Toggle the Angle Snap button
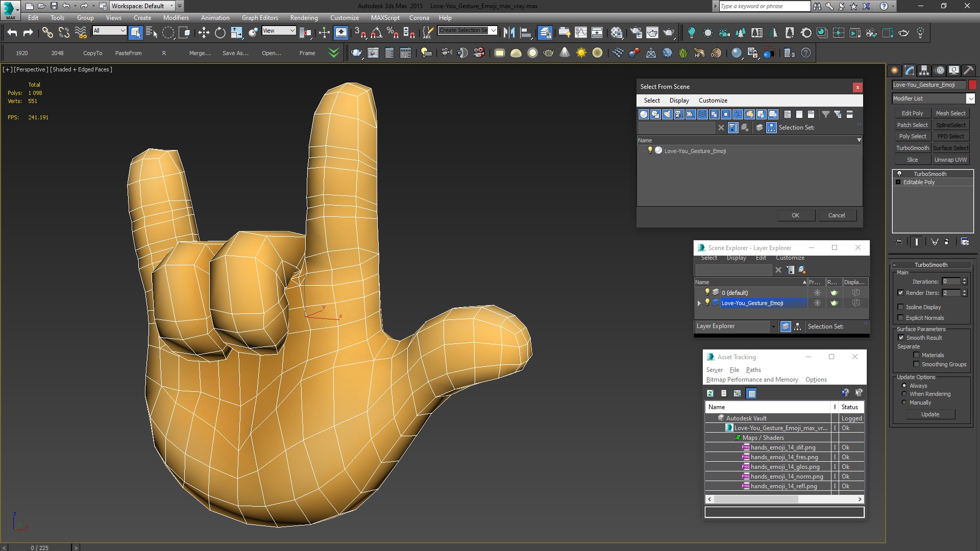Screen dimensions: 980x551 point(376,33)
